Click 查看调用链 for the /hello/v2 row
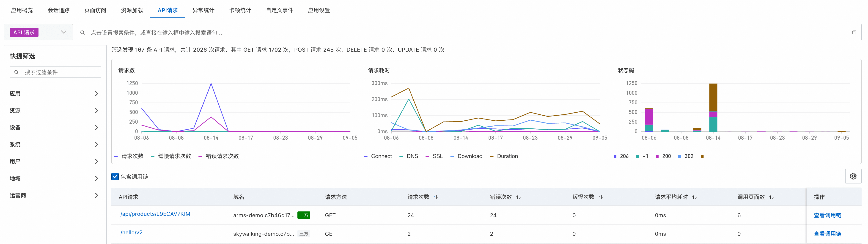868x244 pixels. (x=827, y=234)
